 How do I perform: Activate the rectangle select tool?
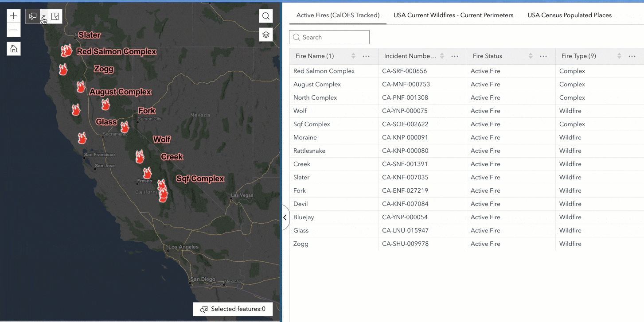click(33, 16)
